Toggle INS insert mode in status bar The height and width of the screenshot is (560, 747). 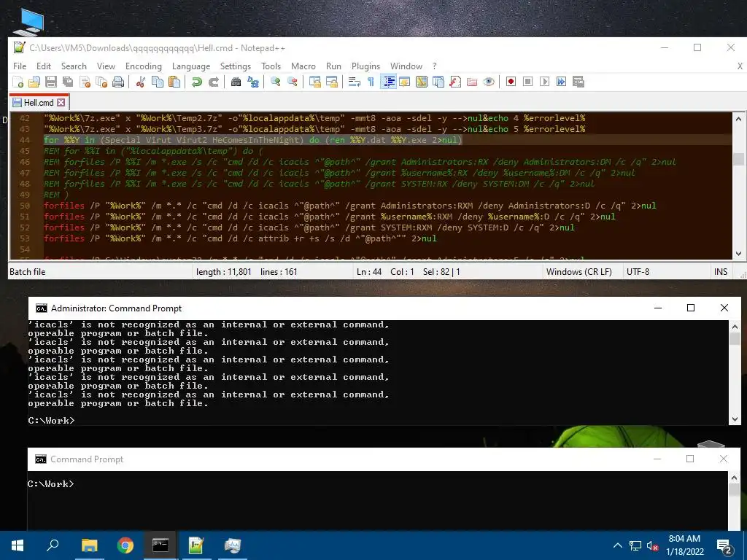tap(720, 272)
